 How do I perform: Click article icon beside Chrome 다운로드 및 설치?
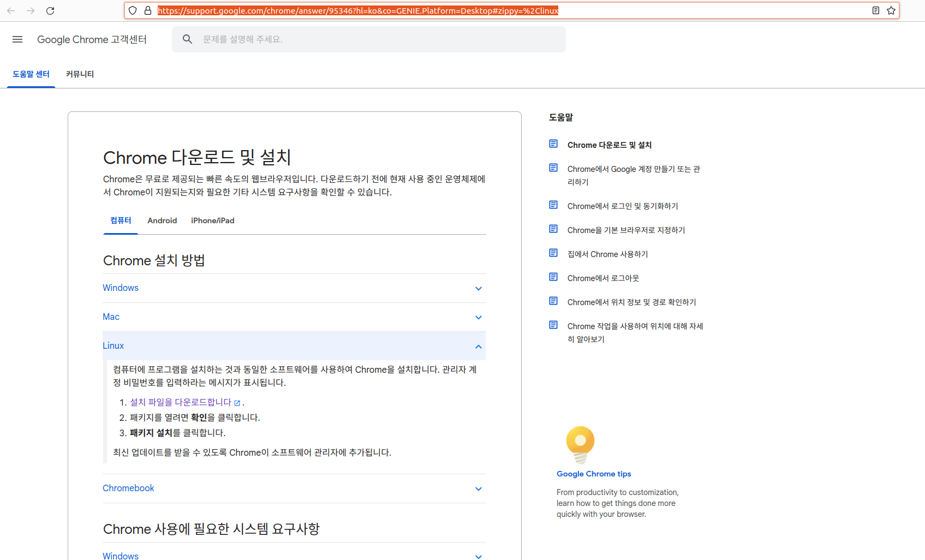[x=553, y=144]
